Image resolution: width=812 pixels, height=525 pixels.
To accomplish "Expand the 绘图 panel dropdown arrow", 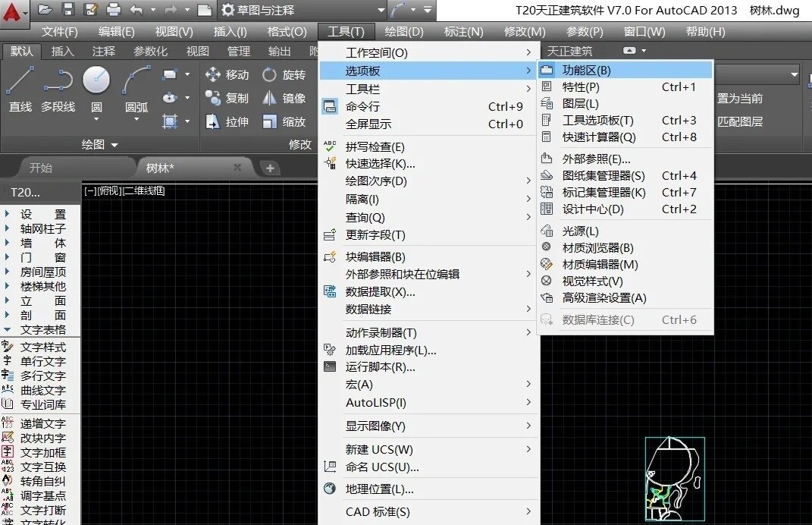I will tap(114, 145).
